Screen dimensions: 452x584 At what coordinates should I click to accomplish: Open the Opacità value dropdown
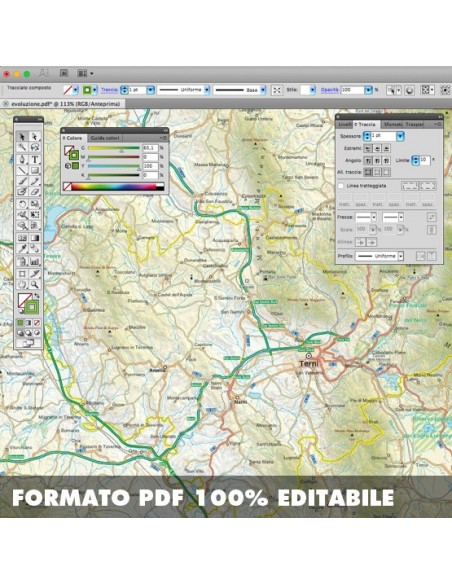click(368, 90)
